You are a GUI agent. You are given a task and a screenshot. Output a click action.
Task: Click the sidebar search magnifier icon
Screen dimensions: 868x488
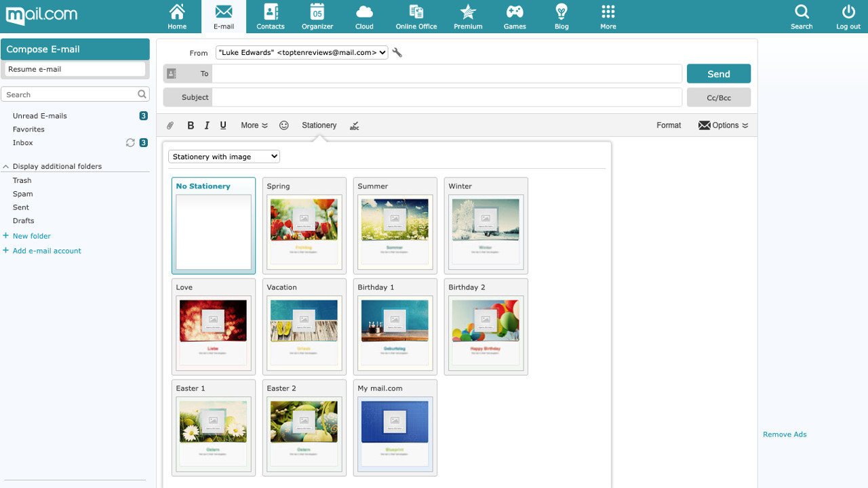142,94
